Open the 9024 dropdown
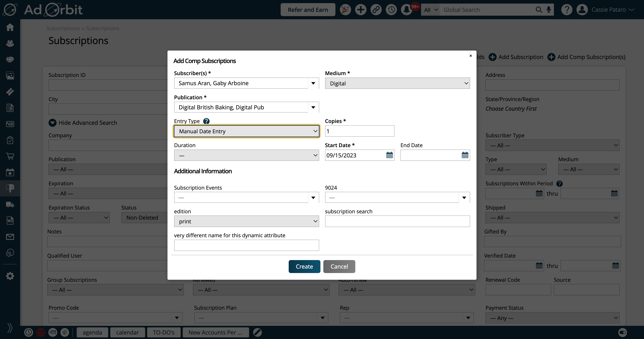This screenshot has width=644, height=339. point(397,197)
